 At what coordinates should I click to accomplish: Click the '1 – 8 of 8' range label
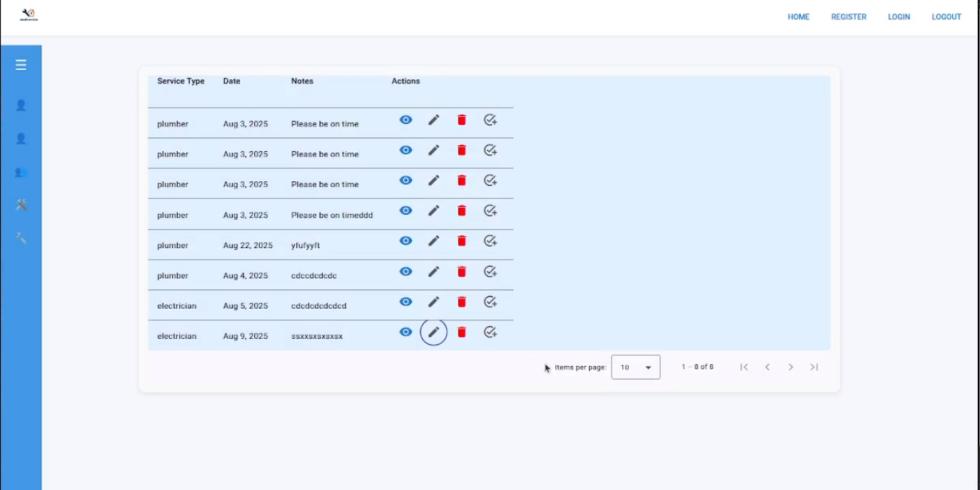697,367
